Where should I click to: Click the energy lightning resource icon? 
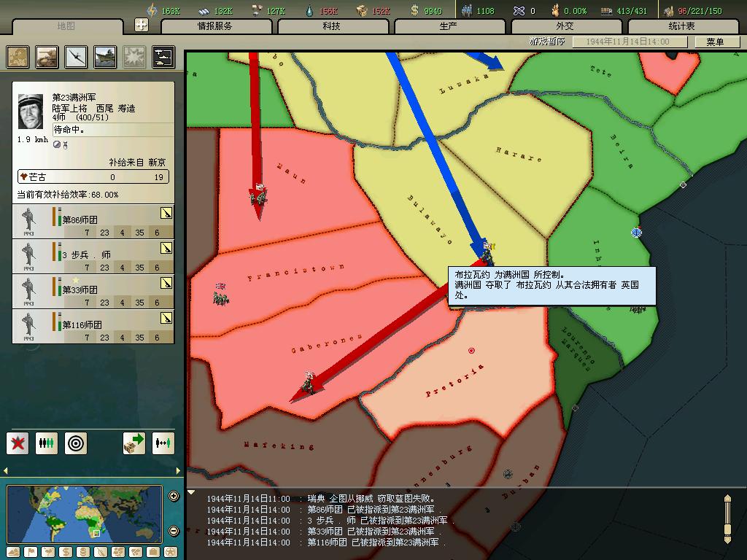tap(152, 10)
